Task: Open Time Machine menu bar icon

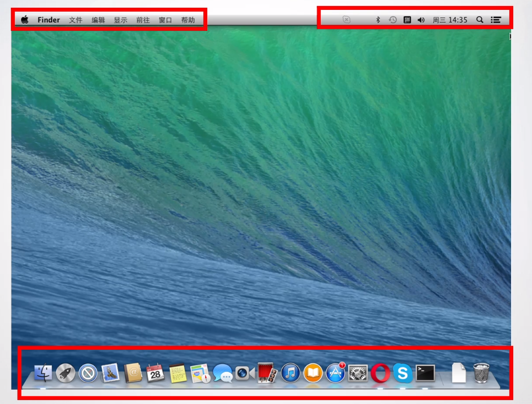Action: pyautogui.click(x=393, y=20)
